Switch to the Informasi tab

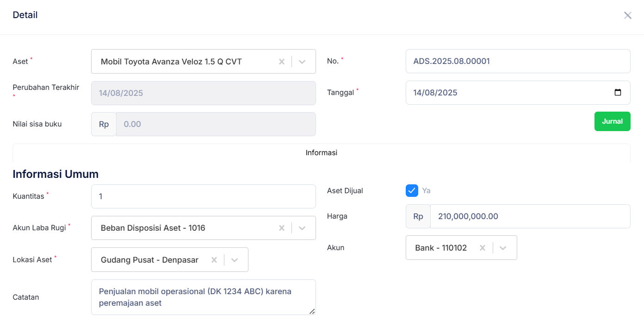coord(321,153)
